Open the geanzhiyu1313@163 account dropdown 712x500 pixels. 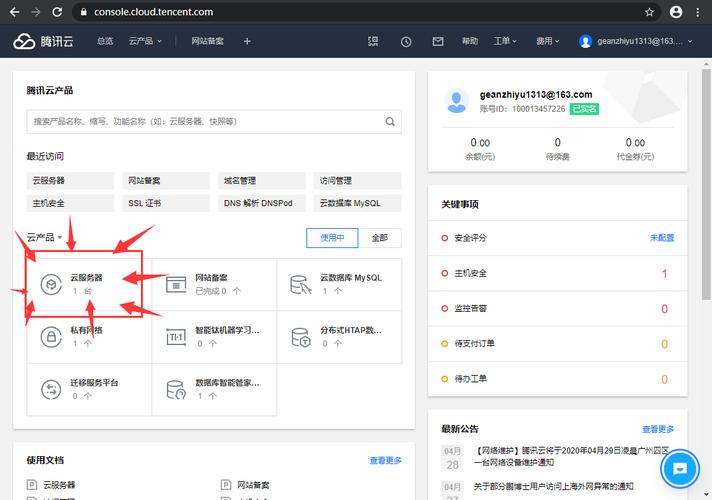(x=636, y=41)
